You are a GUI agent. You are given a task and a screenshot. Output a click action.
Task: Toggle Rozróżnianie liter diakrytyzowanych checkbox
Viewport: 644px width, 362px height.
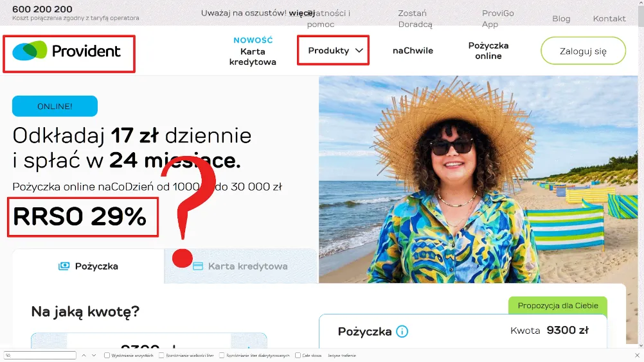click(221, 356)
